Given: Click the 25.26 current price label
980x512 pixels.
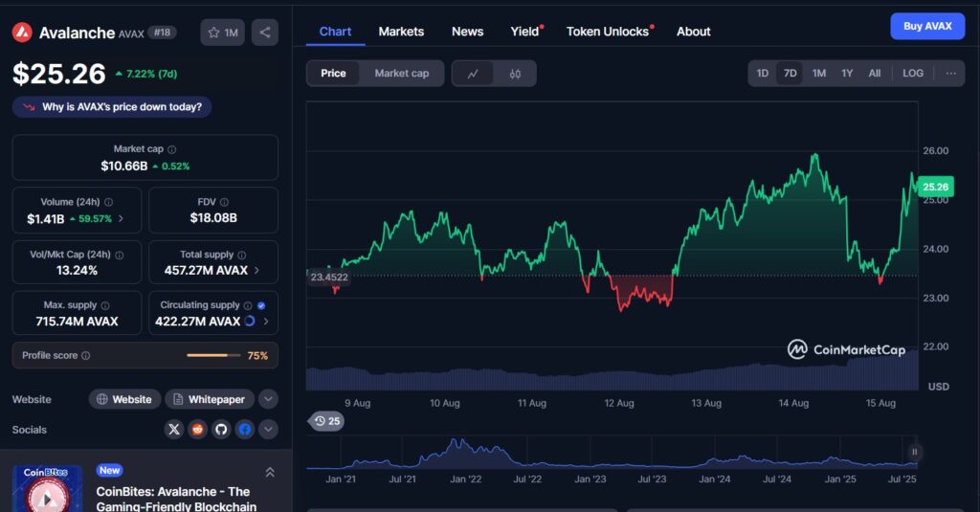Looking at the screenshot, I should tap(936, 187).
